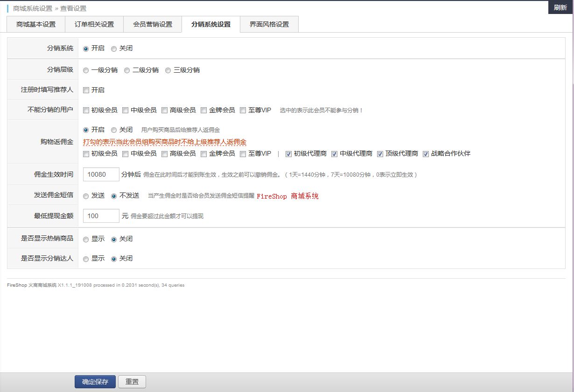
Task: Click the underlined orange 打勾的表示 notice text
Action: coord(165,142)
